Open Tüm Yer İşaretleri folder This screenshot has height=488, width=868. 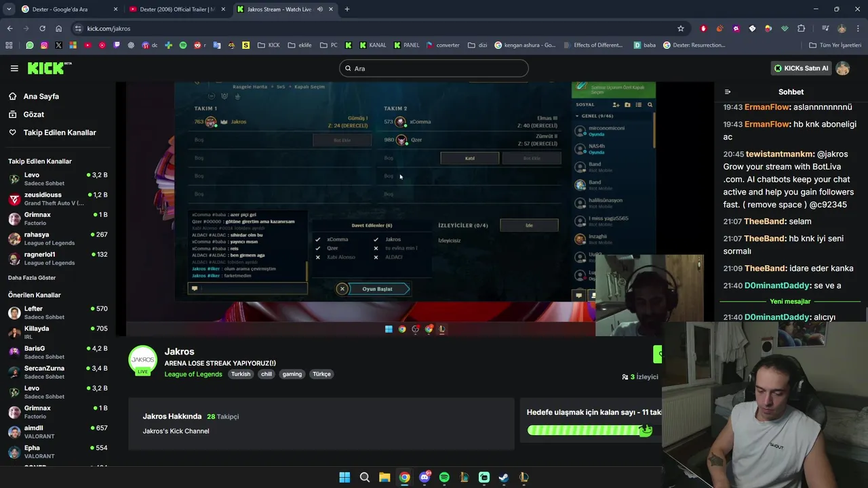pyautogui.click(x=835, y=45)
